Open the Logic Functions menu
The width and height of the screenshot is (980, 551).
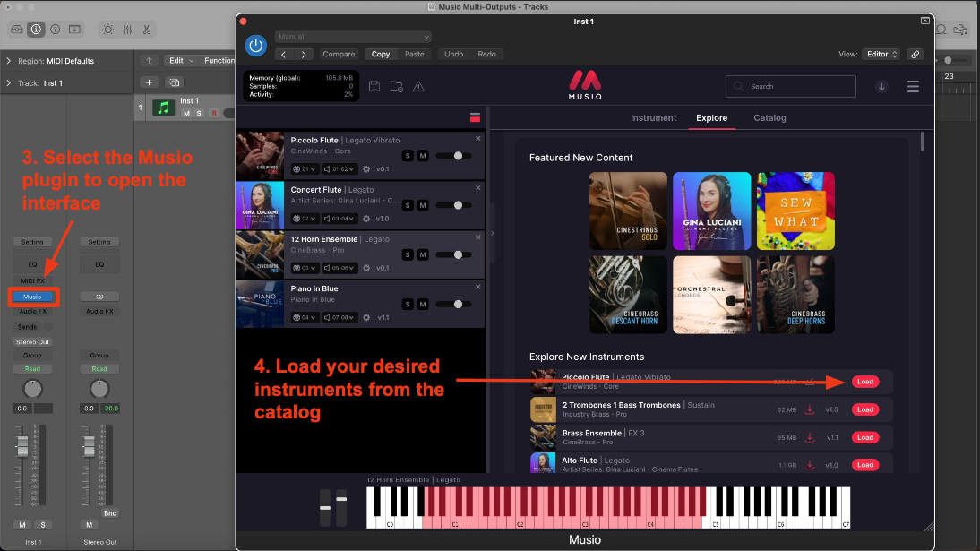pyautogui.click(x=218, y=61)
